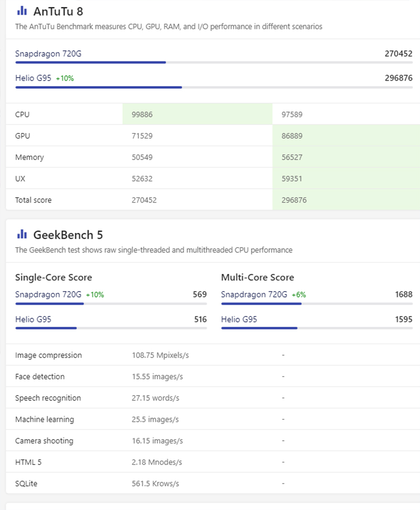Image resolution: width=420 pixels, height=510 pixels.
Task: Click the Total score value 296876 in table
Action: tap(294, 200)
